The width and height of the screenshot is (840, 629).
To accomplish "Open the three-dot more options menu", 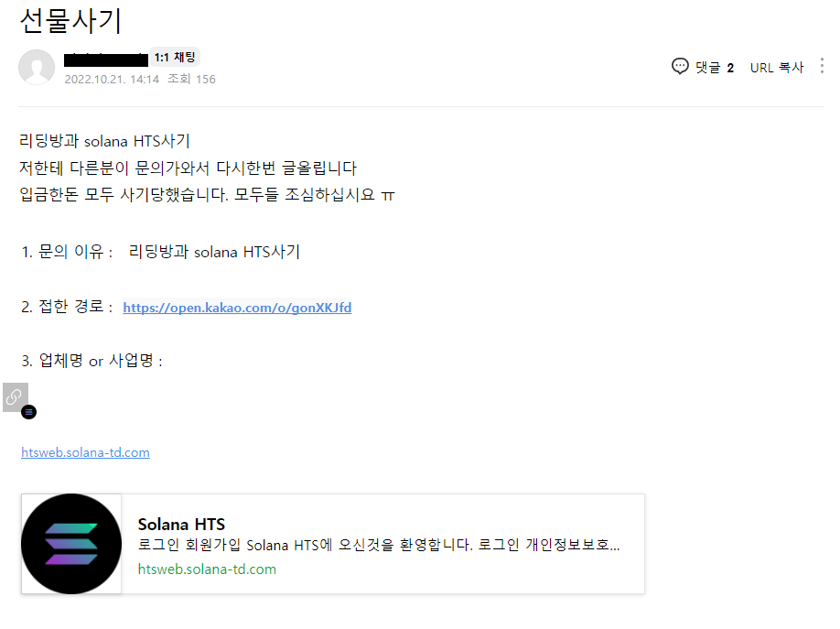I will pyautogui.click(x=822, y=66).
